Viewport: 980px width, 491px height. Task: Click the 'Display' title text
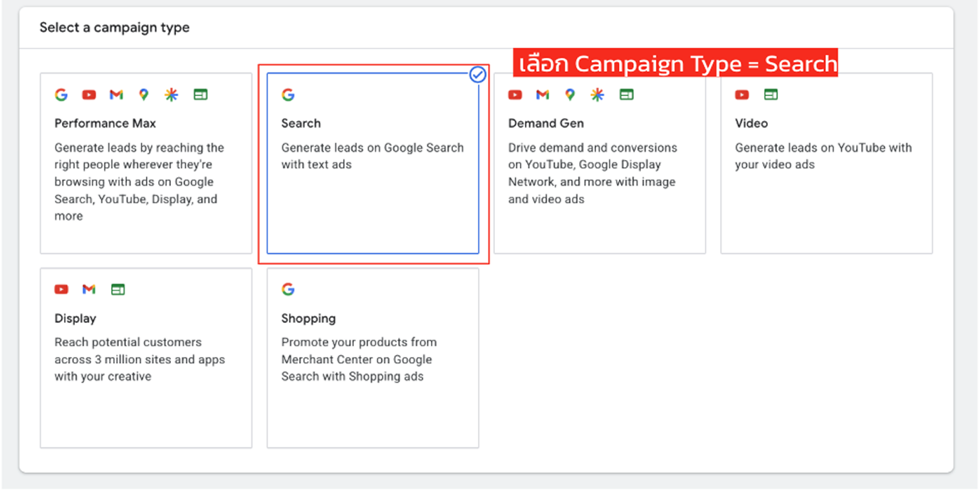point(75,318)
